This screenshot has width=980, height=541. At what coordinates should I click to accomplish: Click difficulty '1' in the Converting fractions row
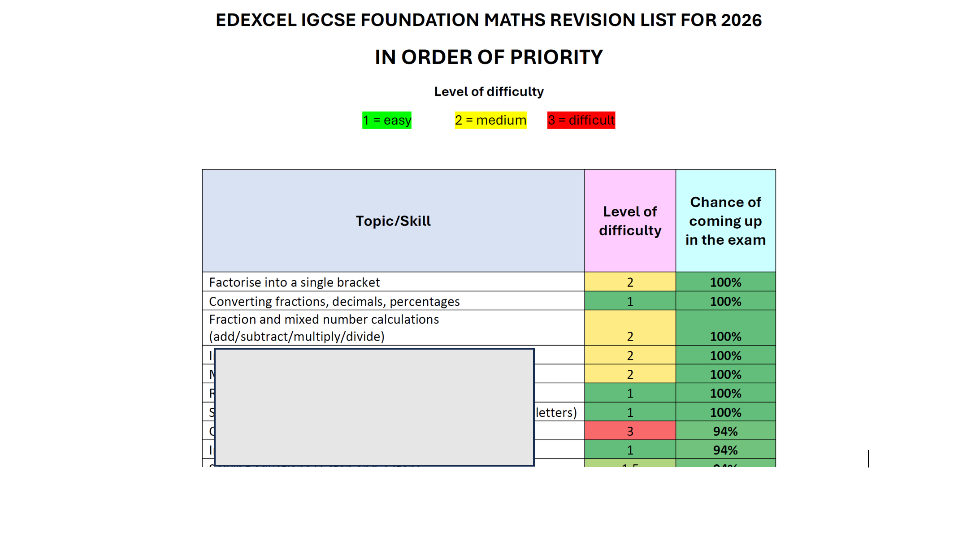(x=630, y=301)
